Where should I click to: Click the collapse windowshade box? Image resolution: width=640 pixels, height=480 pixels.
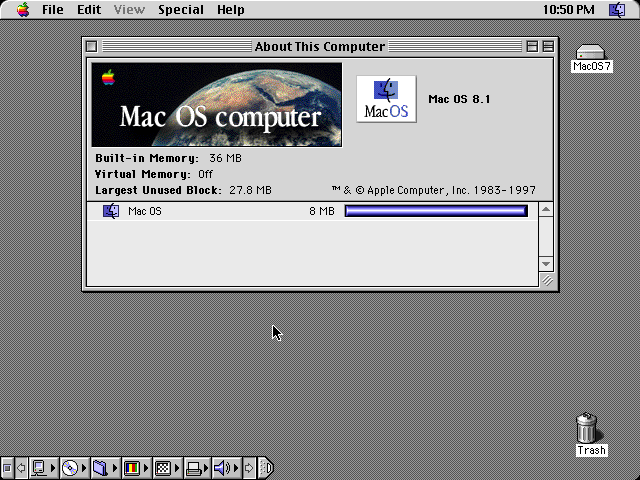pyautogui.click(x=548, y=47)
